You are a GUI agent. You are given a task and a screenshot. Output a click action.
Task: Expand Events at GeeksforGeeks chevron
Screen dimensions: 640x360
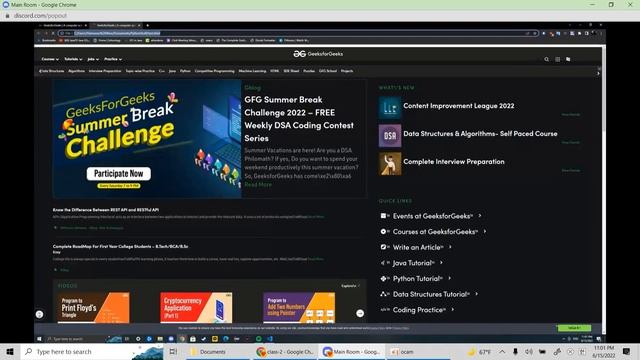click(480, 216)
